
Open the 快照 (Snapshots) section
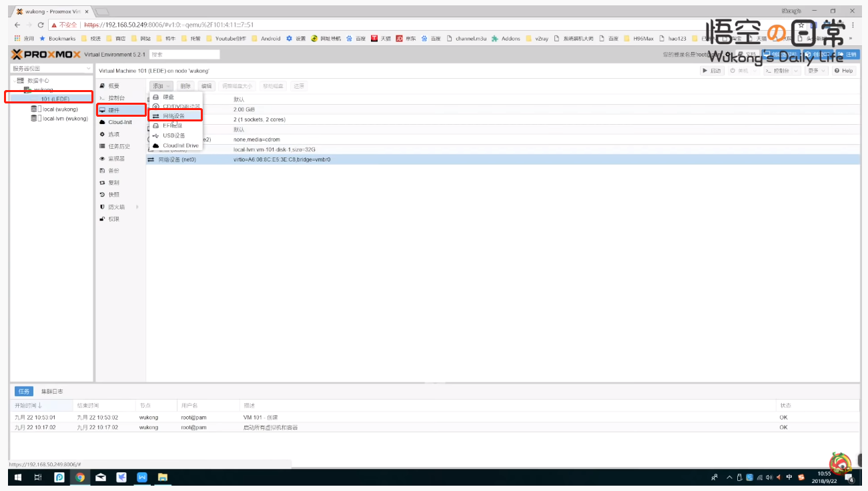click(x=120, y=195)
